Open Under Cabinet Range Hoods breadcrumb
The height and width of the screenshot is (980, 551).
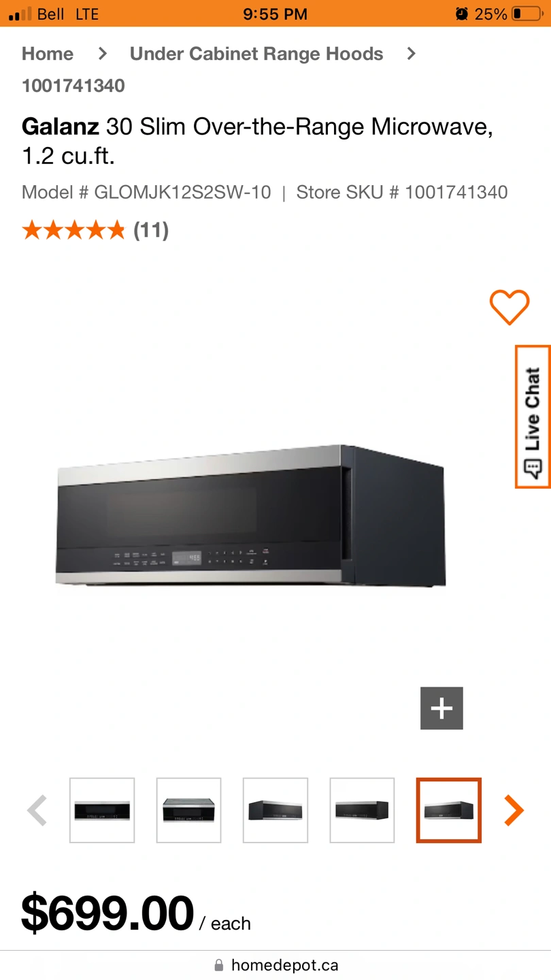pyautogui.click(x=256, y=54)
